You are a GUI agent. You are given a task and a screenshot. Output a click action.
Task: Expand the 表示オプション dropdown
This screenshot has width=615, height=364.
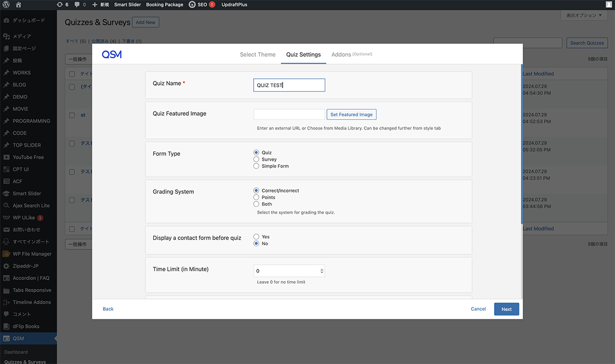(584, 16)
